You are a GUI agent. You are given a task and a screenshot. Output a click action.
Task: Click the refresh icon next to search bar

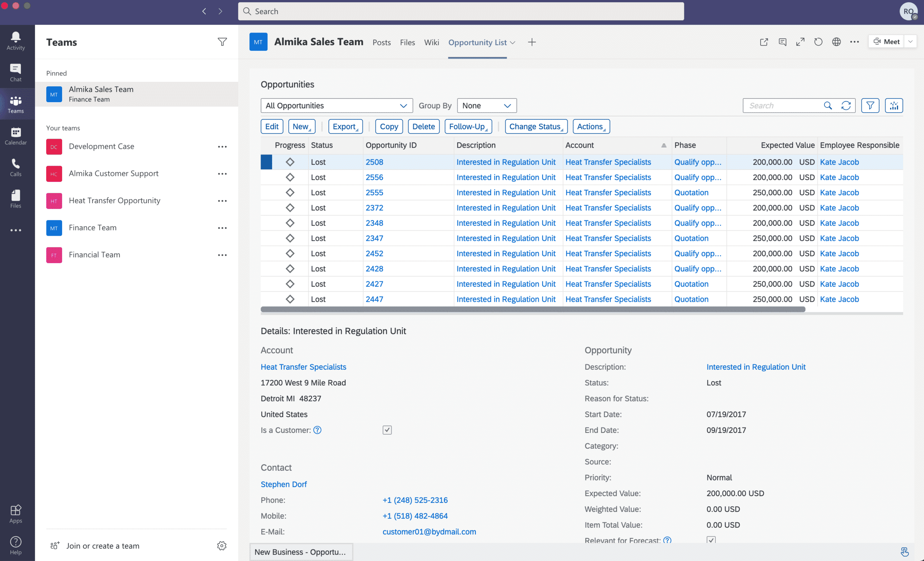coord(847,105)
